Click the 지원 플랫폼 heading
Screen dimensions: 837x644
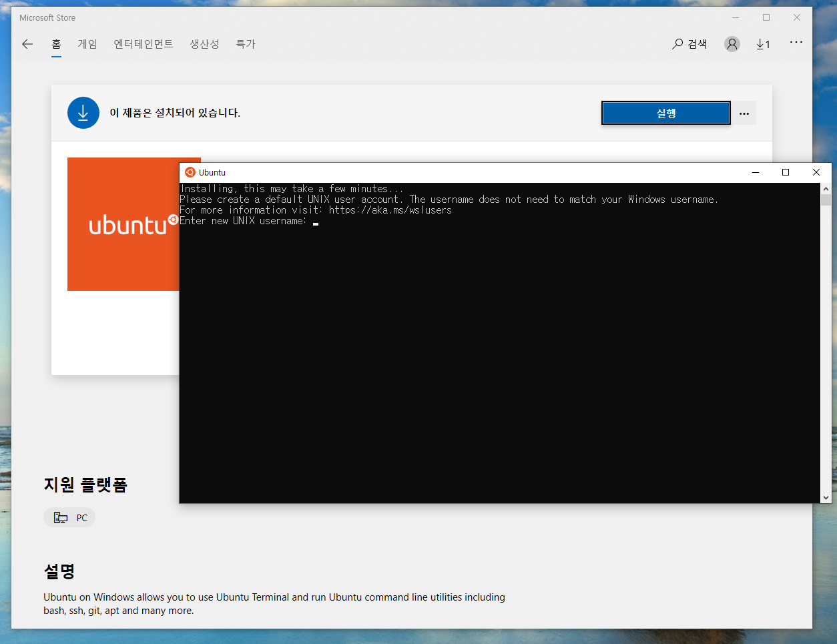click(85, 485)
